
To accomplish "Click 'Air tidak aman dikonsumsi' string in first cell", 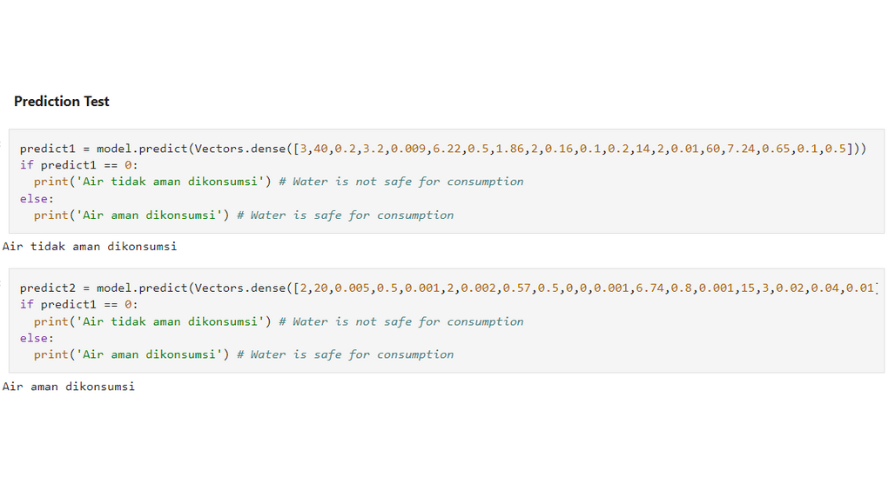I will click(170, 182).
